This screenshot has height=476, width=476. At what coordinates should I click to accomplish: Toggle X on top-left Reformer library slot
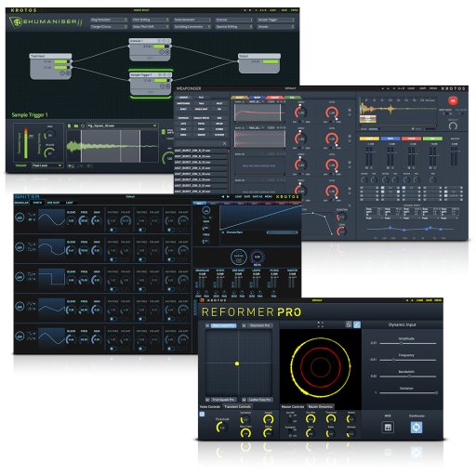pos(207,325)
